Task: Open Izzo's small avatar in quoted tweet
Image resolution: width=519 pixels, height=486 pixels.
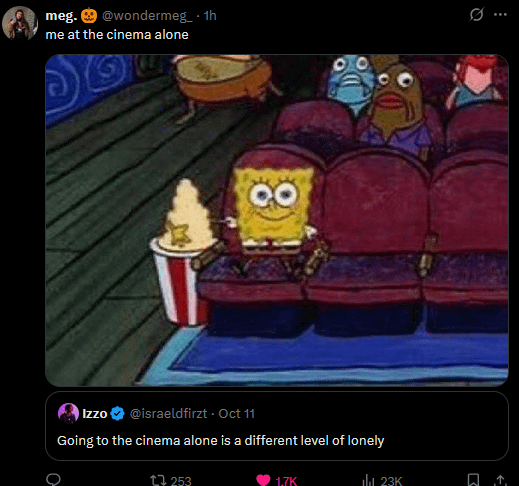Action: [68, 413]
